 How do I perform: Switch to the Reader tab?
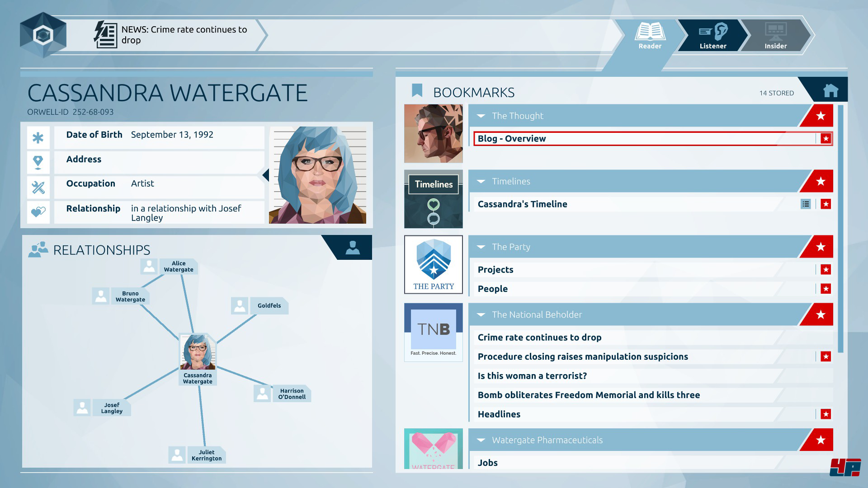click(650, 35)
